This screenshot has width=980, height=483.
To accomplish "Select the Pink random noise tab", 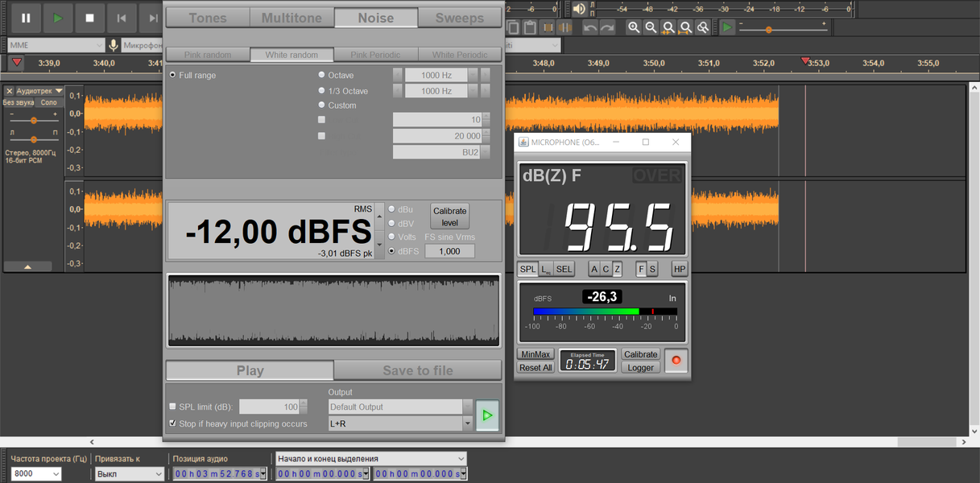I will pos(207,55).
